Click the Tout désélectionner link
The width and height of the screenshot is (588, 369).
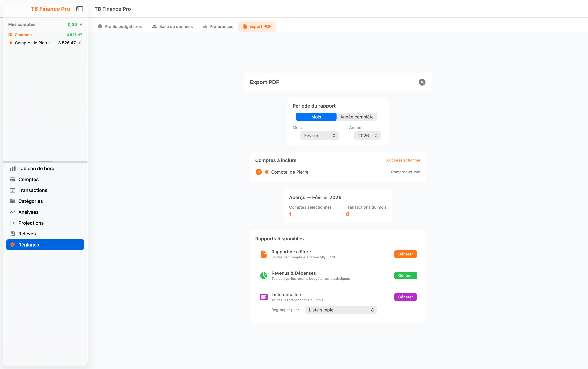click(x=402, y=160)
